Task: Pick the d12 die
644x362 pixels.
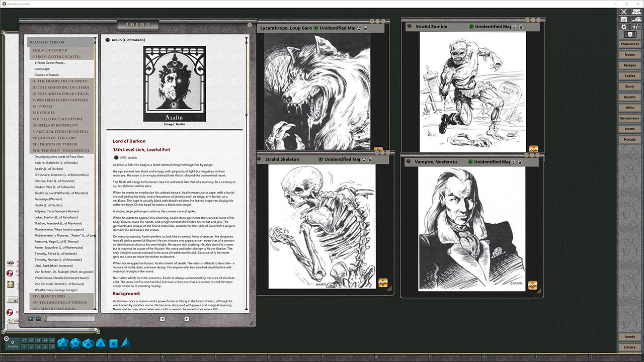Action: (75, 343)
